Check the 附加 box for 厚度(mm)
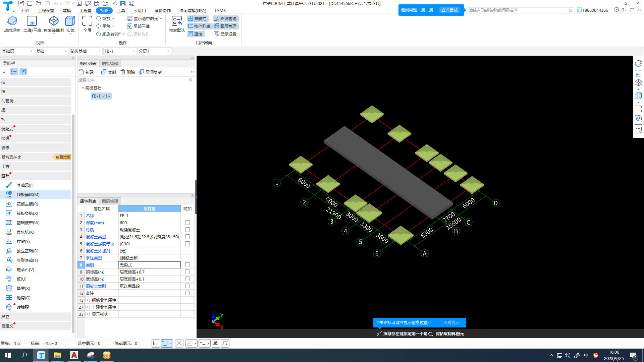 click(187, 223)
